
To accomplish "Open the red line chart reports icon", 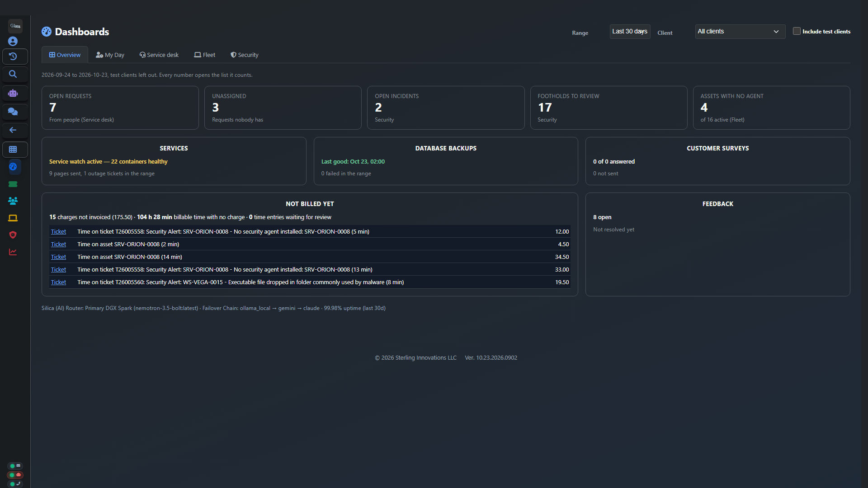I will coord(13,252).
